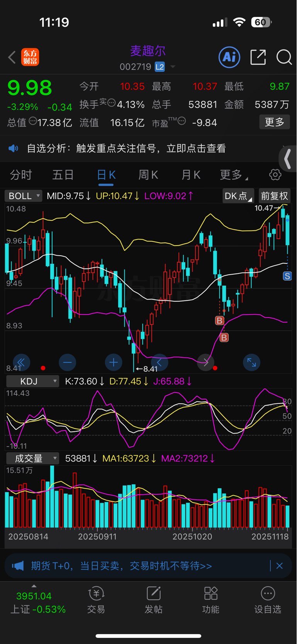Open the Ai assistant icon
297x644 pixels.
click(x=229, y=57)
